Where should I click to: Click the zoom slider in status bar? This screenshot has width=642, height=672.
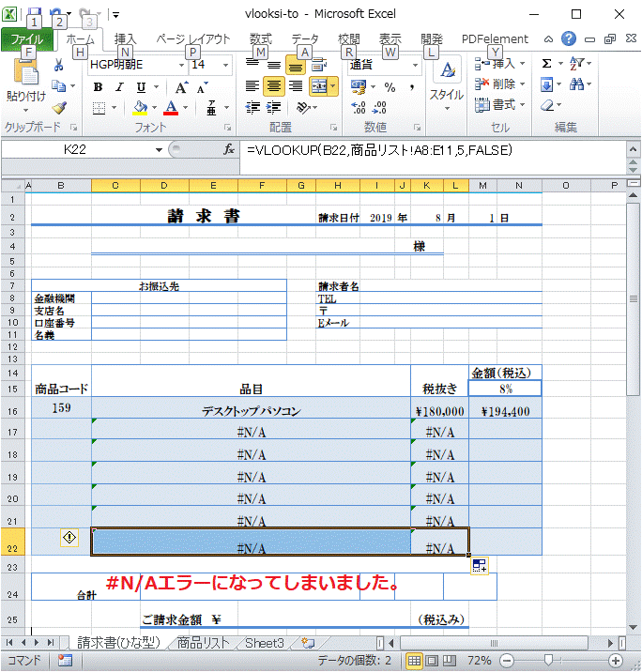548,661
